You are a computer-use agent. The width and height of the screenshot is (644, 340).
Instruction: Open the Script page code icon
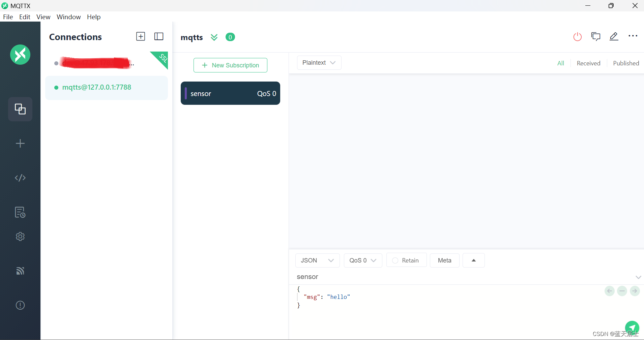click(20, 178)
